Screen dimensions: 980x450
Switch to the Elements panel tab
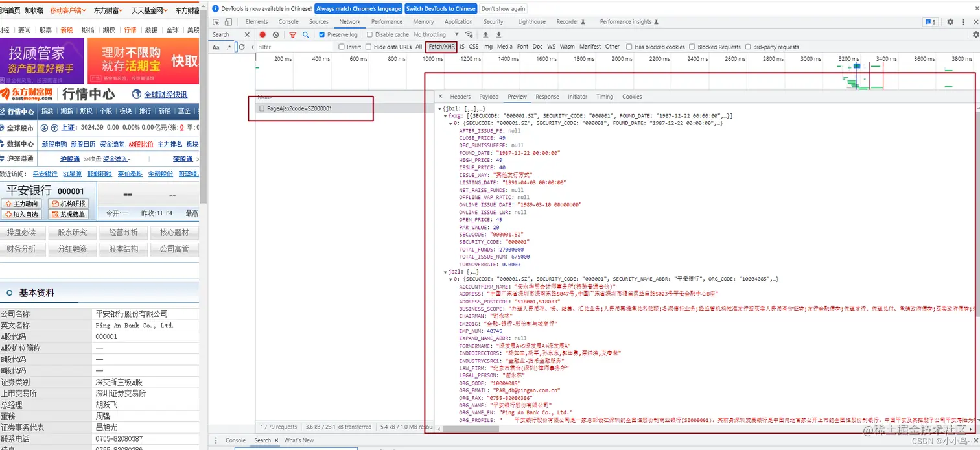point(257,21)
